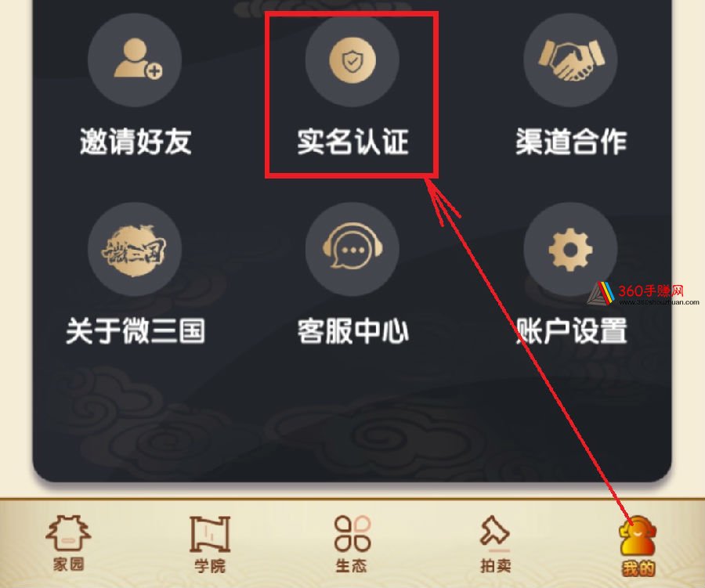Tap the 家园 house icon
This screenshot has width=705, height=588.
click(68, 532)
